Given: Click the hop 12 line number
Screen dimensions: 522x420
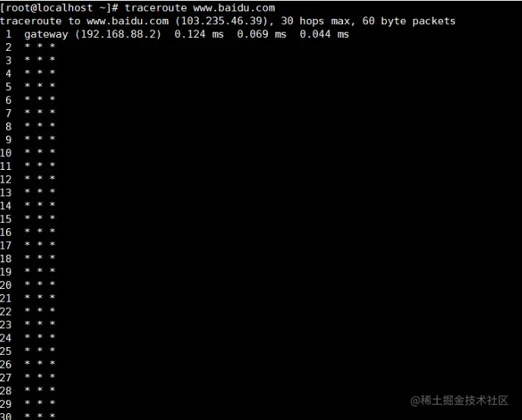Looking at the screenshot, I should 5,180.
